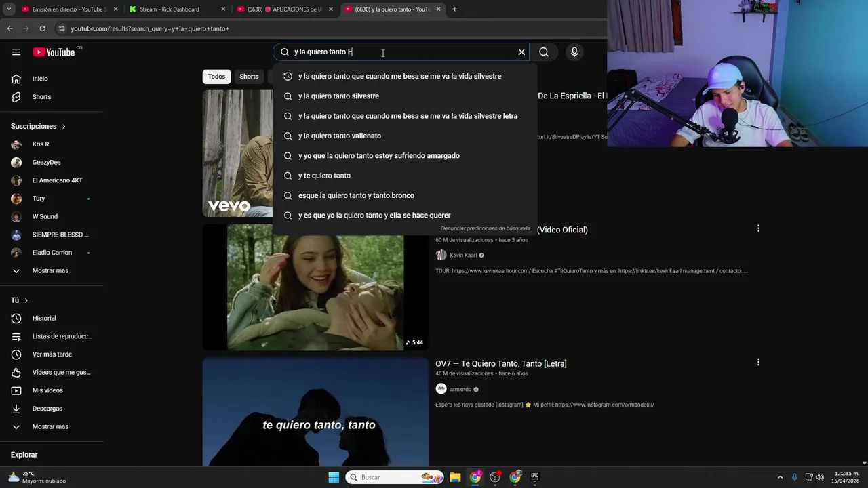Go to the YouTube logo home
Image resolution: width=868 pixels, height=488 pixels.
click(x=54, y=52)
